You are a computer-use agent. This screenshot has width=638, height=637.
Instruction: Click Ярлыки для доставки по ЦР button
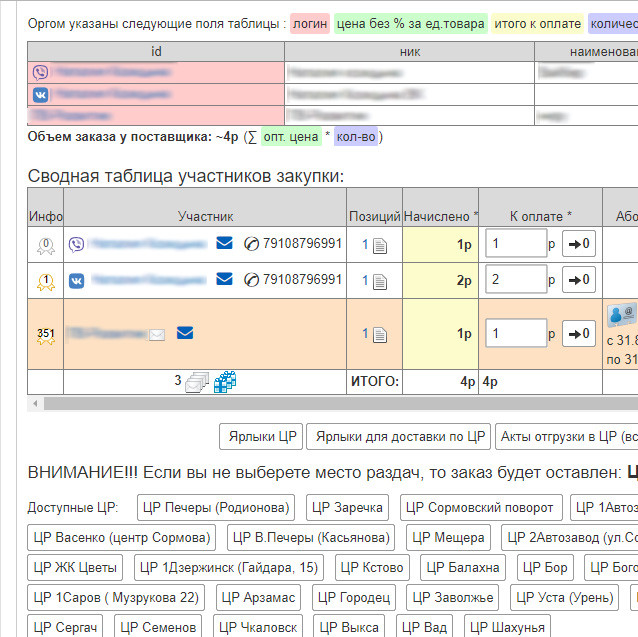(398, 436)
